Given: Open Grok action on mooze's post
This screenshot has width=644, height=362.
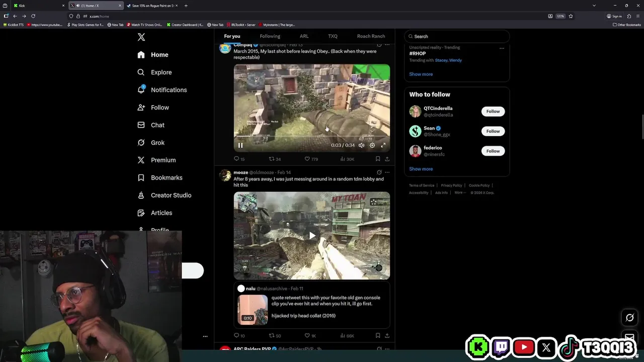Looking at the screenshot, I should click(x=379, y=172).
